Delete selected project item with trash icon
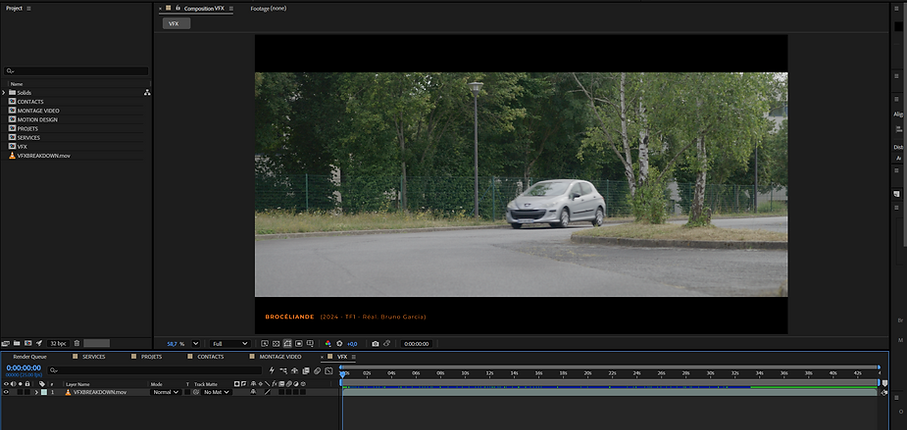 pyautogui.click(x=76, y=343)
